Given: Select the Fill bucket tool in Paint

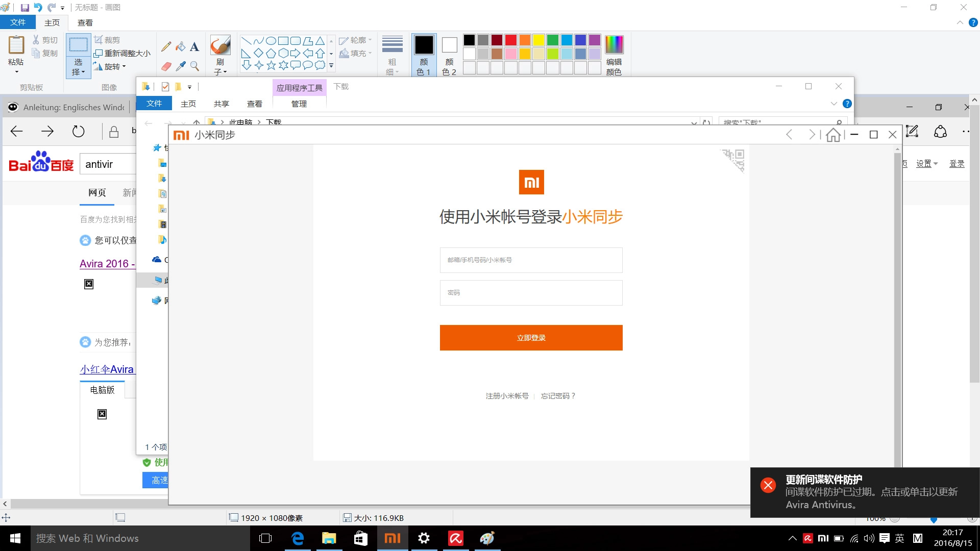Looking at the screenshot, I should (180, 46).
